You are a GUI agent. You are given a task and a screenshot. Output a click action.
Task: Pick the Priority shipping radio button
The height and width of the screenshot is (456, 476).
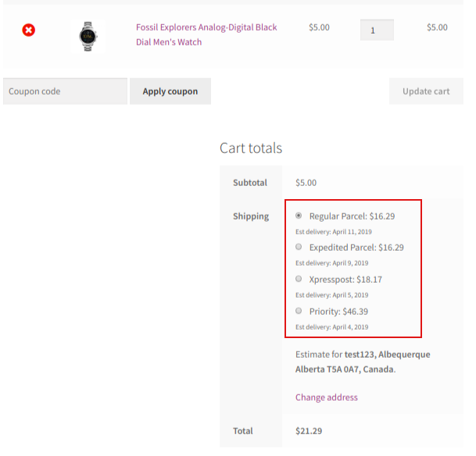299,311
